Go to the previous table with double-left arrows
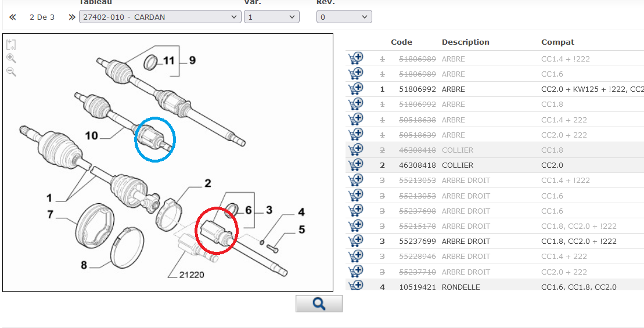This screenshot has width=644, height=328. (13, 17)
